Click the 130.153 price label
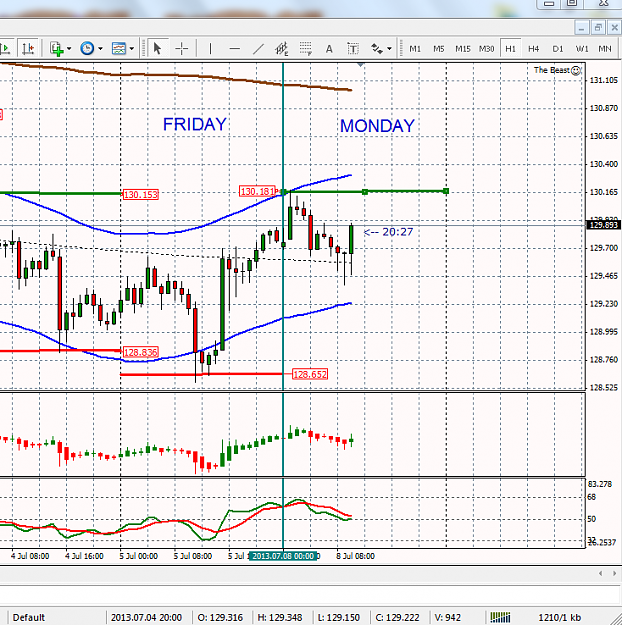This screenshot has height=625, width=622. pos(141,195)
